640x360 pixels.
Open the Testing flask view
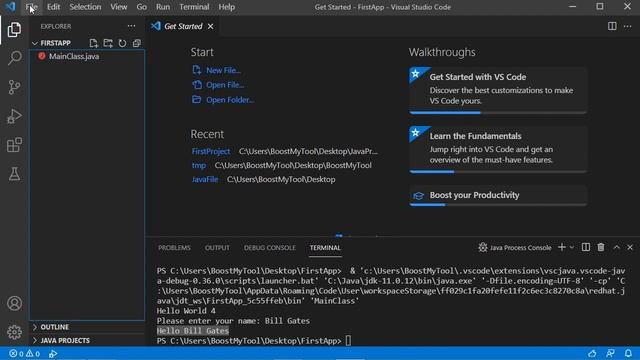coord(14,174)
